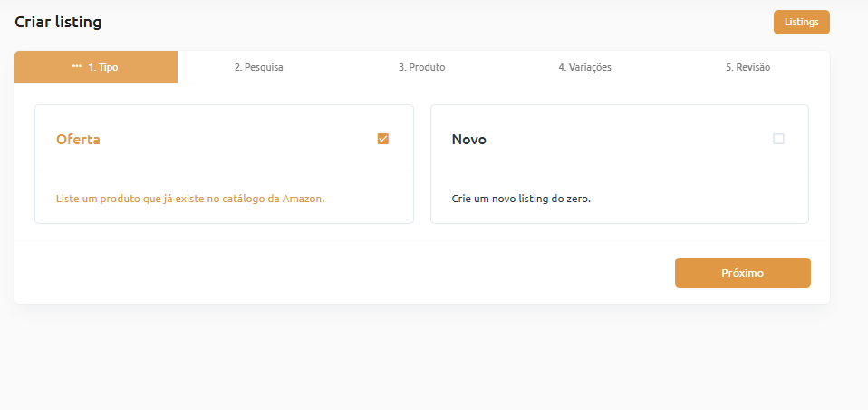
Task: Click the text 'Crie um novo listing do zero'
Action: (x=521, y=198)
